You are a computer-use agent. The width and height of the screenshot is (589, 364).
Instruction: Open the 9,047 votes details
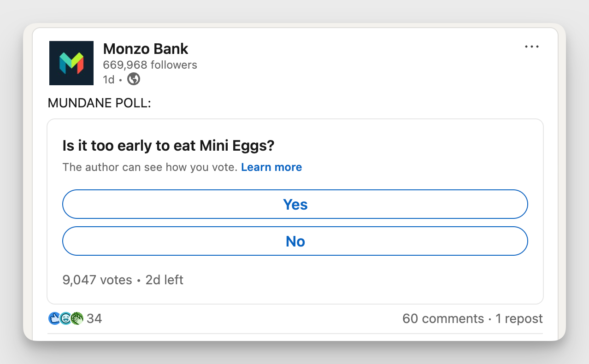(97, 280)
